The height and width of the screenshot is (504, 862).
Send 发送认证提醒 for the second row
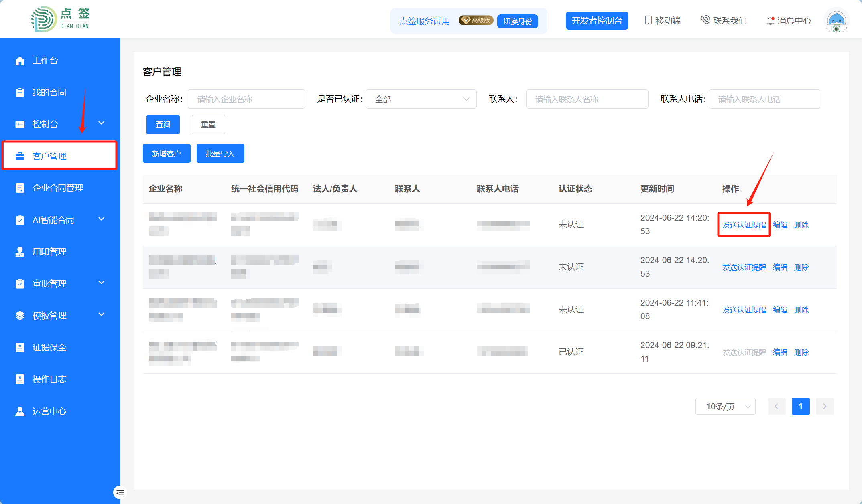(744, 267)
